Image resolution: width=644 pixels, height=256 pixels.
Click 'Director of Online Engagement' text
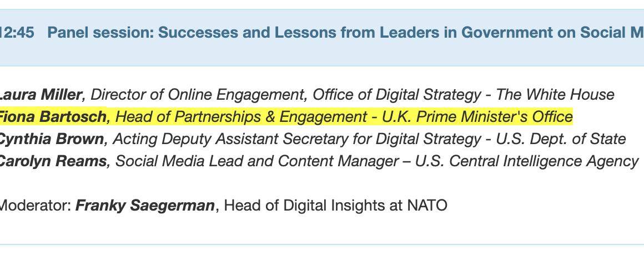tap(198, 95)
